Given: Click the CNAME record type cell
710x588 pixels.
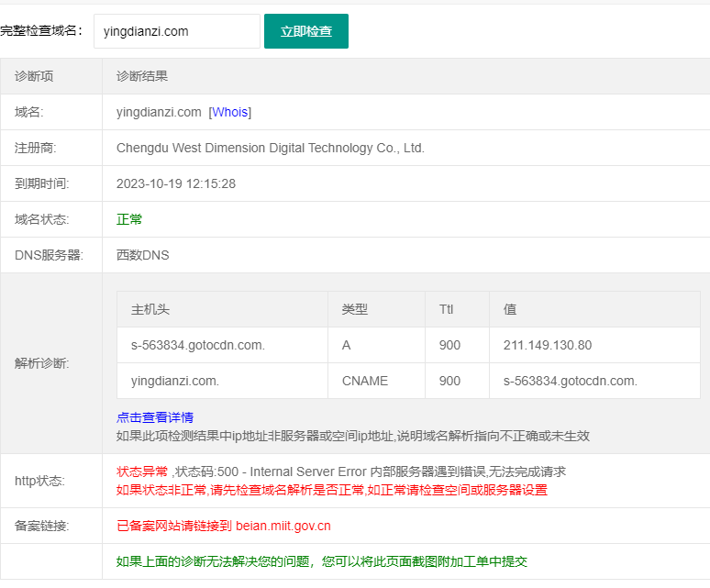Looking at the screenshot, I should tap(364, 381).
